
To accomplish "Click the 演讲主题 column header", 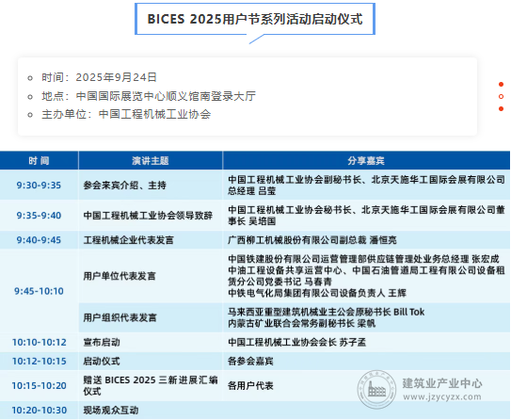I will (151, 161).
